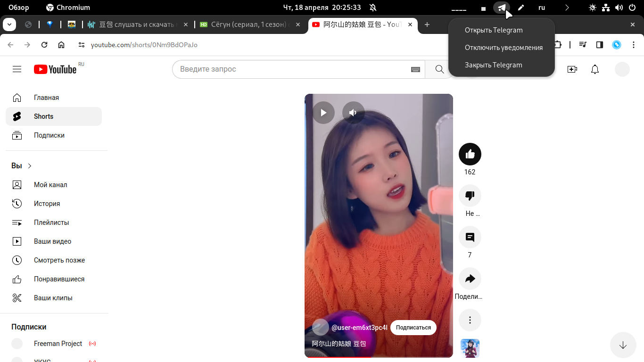Open the on-screen keyboard icon in the search box
644x362 pixels.
pos(415,69)
